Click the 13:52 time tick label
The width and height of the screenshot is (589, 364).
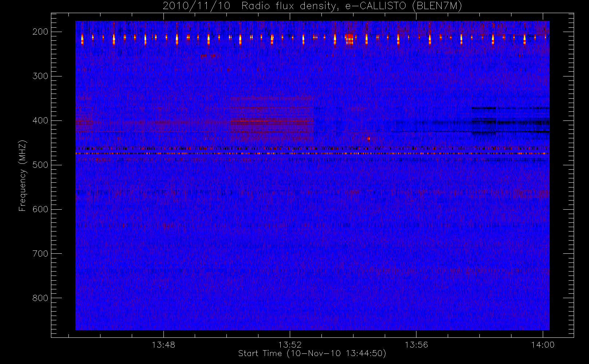[x=290, y=345]
